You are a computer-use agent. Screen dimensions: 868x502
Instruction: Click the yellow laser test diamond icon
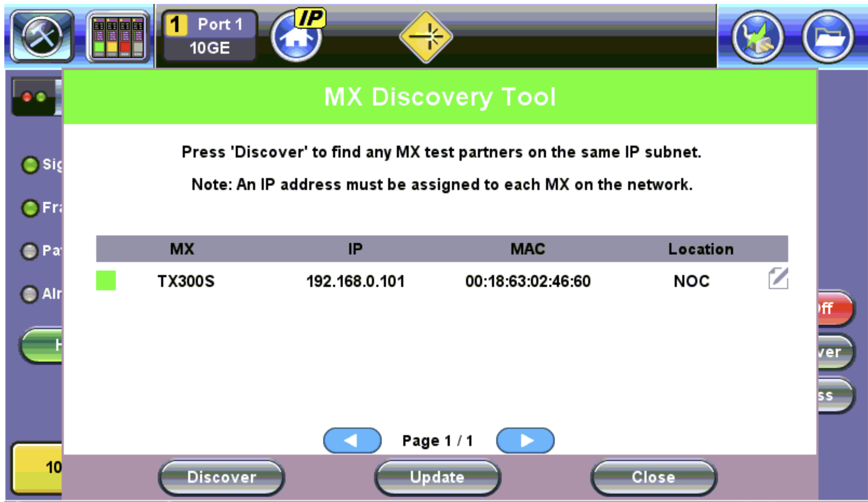click(425, 37)
